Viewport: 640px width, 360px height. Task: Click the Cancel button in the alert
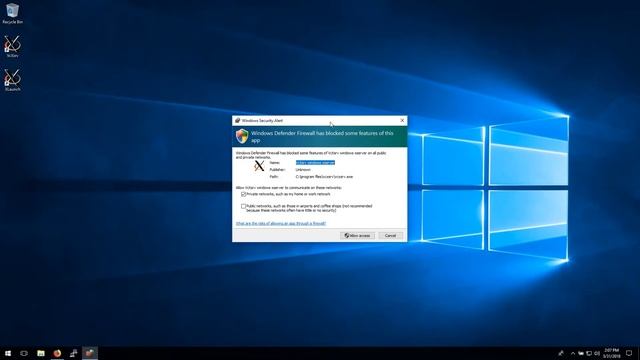tap(390, 236)
